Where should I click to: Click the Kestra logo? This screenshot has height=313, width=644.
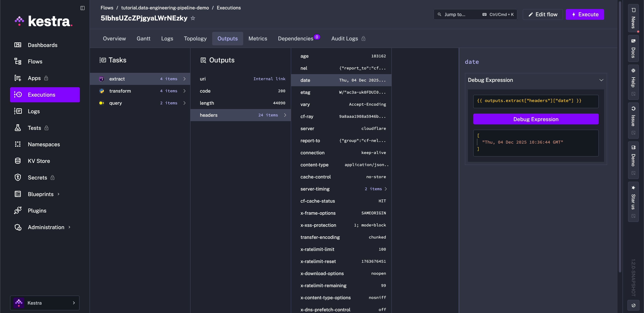tap(43, 21)
